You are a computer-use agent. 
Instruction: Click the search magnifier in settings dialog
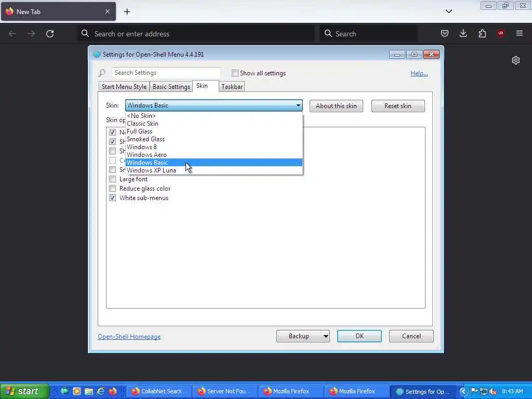(x=102, y=73)
